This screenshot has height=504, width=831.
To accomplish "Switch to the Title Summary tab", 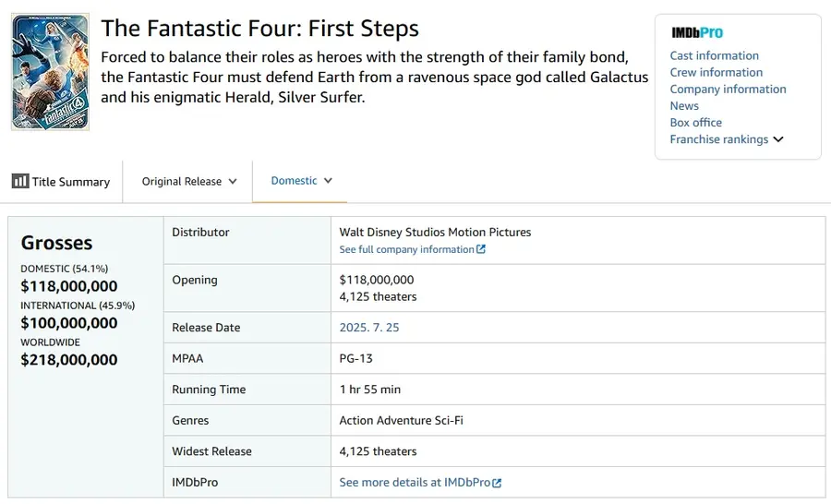I will coord(61,182).
